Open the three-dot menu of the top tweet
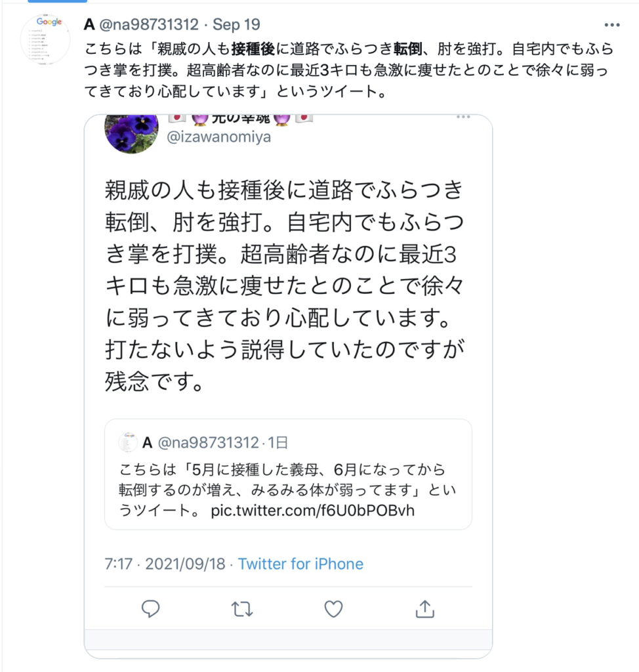The width and height of the screenshot is (639, 672). pos(612,25)
